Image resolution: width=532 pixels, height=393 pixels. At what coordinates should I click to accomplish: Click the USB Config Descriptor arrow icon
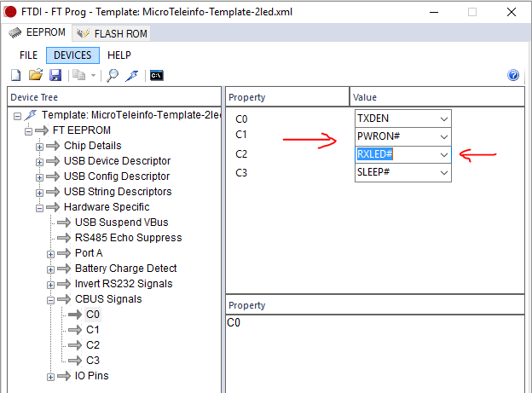[53, 176]
